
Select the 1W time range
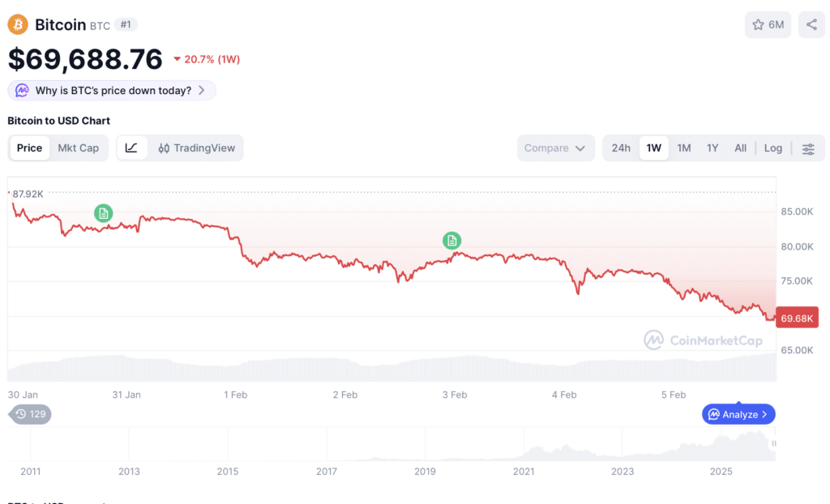(x=654, y=148)
